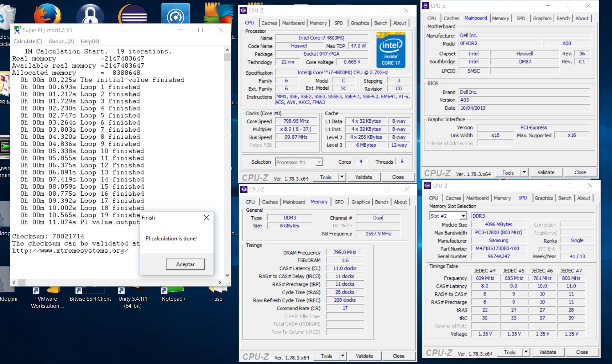Click the DRAM Frequency value 799.0 MHz
The image size is (612, 364).
[345, 252]
